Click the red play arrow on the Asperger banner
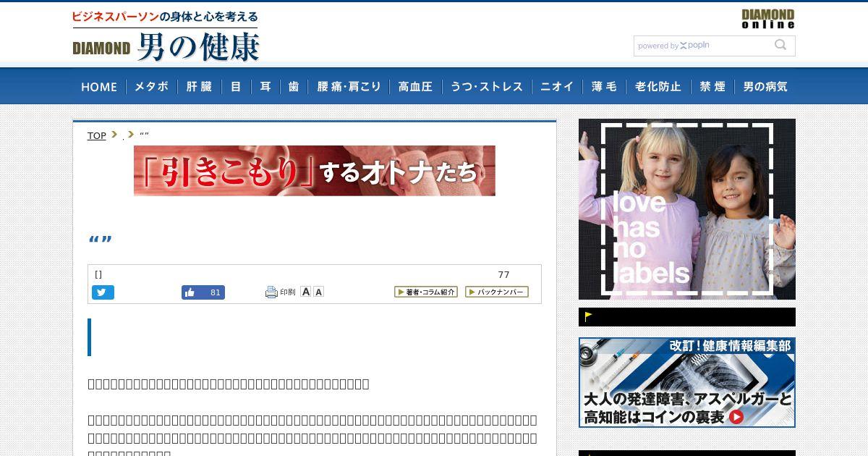The width and height of the screenshot is (868, 456). point(736,417)
